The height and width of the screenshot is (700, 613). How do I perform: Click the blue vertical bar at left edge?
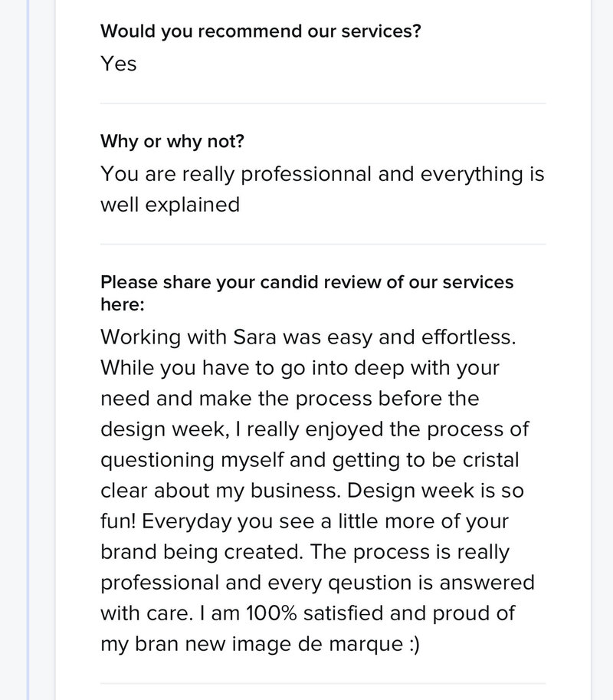(28, 350)
